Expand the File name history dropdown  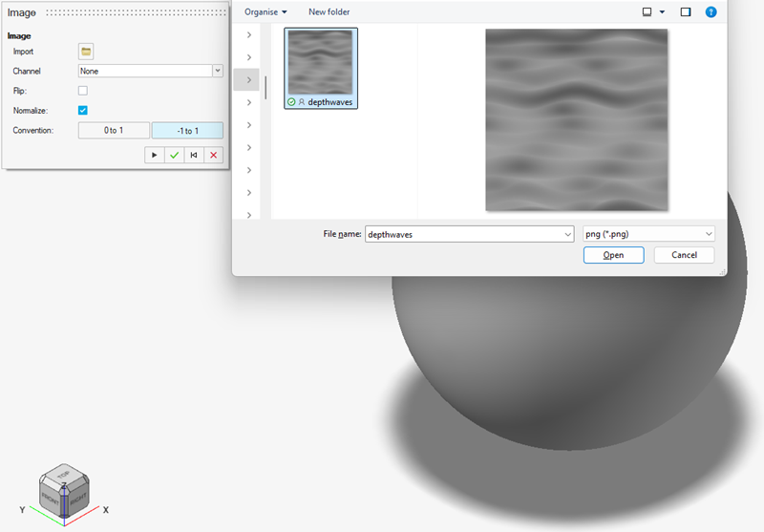point(567,234)
